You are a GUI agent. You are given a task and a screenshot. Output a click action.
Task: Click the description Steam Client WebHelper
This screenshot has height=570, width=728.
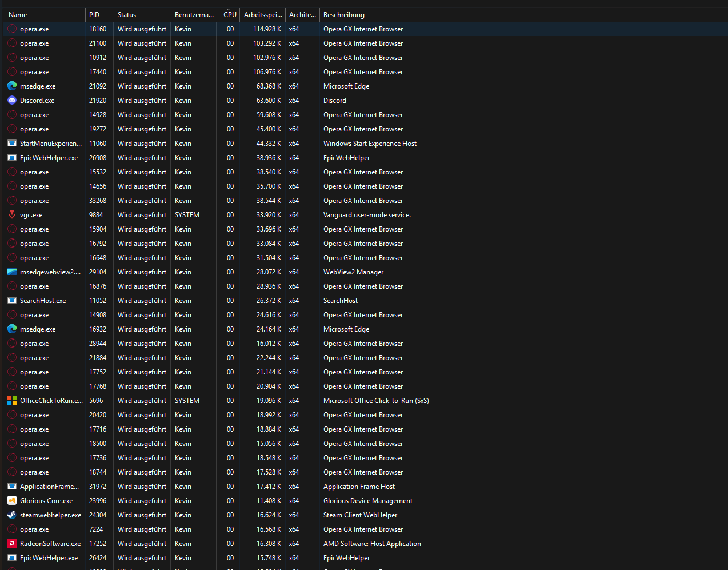click(360, 515)
